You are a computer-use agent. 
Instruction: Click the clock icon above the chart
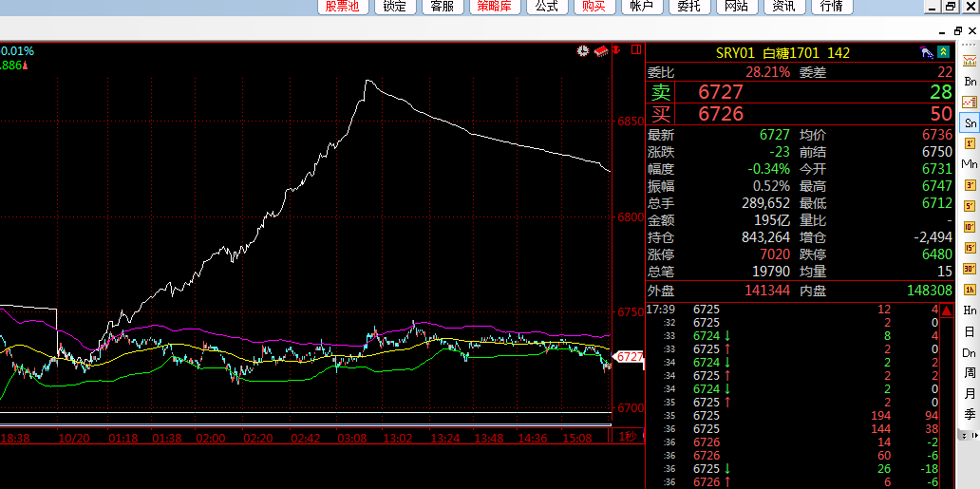583,50
